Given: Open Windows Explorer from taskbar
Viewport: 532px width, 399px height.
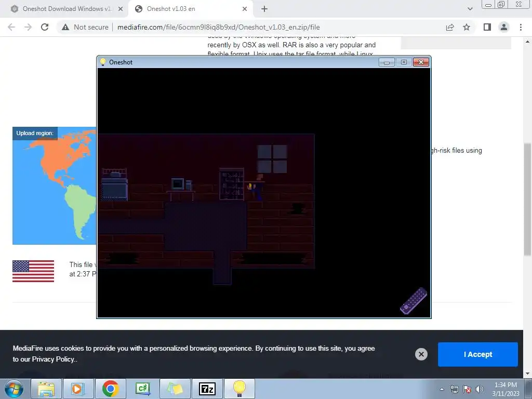Looking at the screenshot, I should pos(46,389).
